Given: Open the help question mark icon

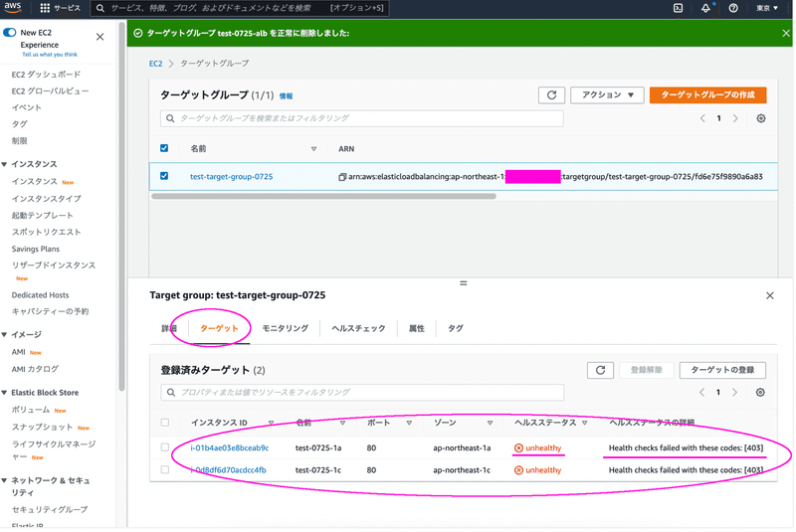Looking at the screenshot, I should [733, 8].
